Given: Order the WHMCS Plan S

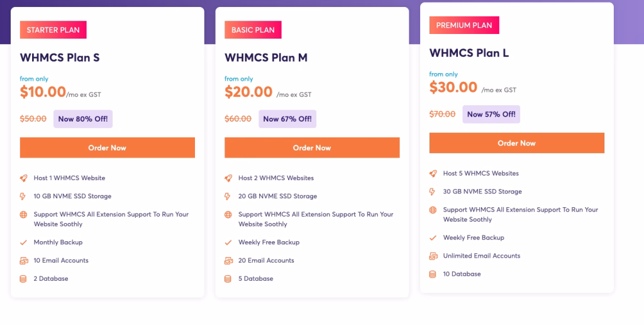Looking at the screenshot, I should [107, 147].
